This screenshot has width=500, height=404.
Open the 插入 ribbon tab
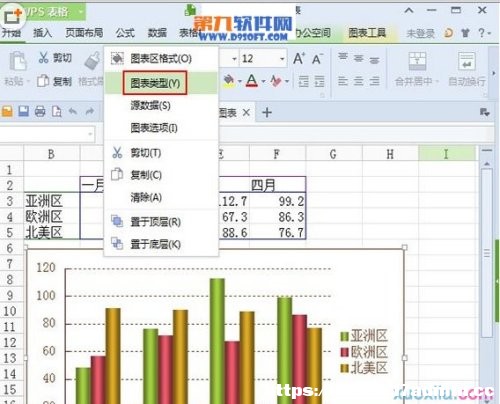[42, 33]
